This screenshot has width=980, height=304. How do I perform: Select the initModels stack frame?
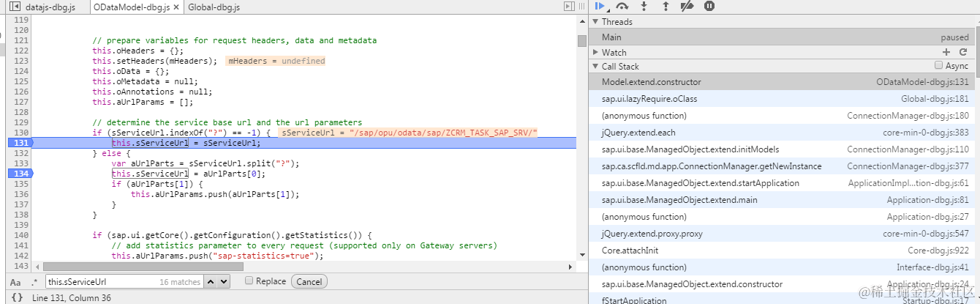(x=783, y=149)
